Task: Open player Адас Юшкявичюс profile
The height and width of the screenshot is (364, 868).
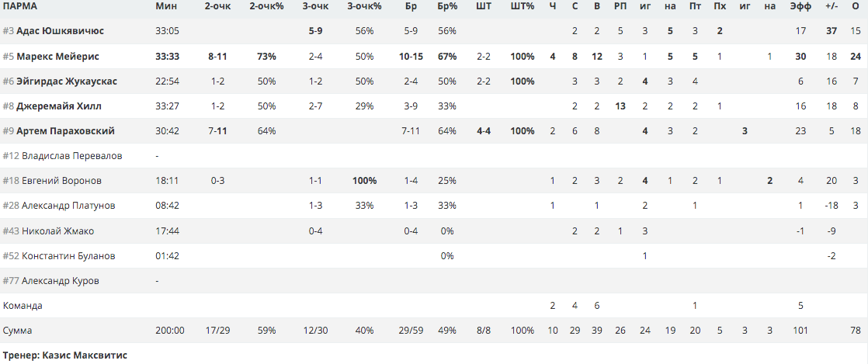Action: click(x=60, y=32)
